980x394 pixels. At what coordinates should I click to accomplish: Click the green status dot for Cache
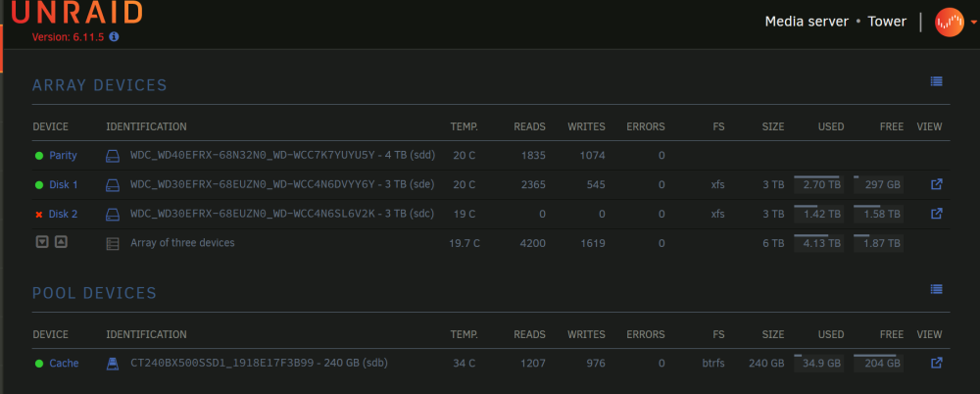click(39, 364)
